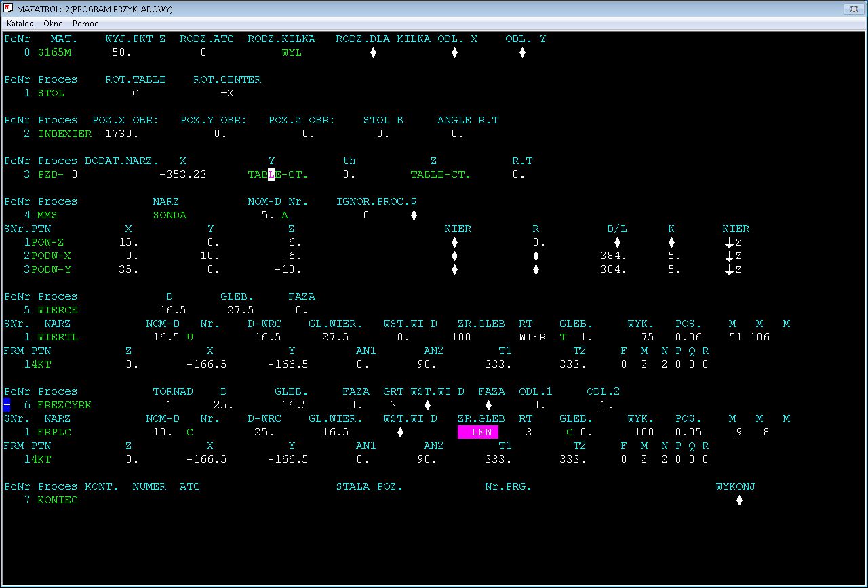Click the WIER value in RT column
Viewport: 868px width, 588px height.
click(x=532, y=337)
